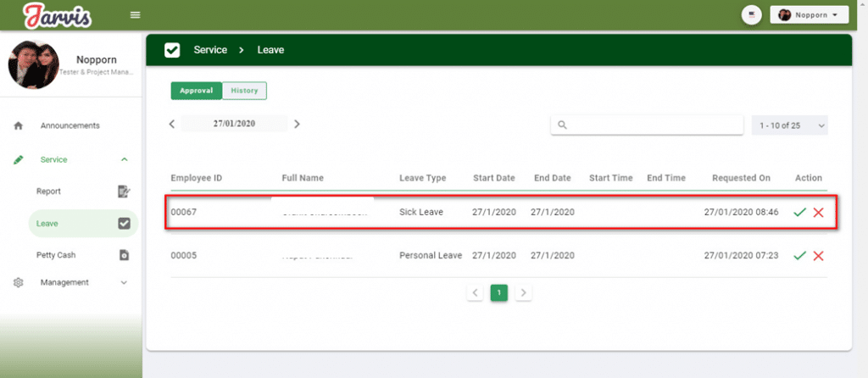868x378 pixels.
Task: Click the hamburger menu icon
Action: click(x=135, y=15)
